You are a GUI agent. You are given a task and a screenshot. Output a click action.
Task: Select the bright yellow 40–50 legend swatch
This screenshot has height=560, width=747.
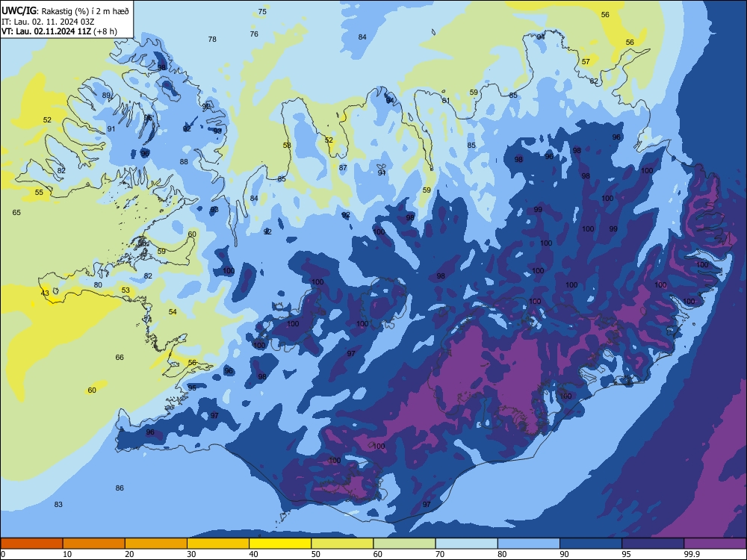(x=280, y=544)
